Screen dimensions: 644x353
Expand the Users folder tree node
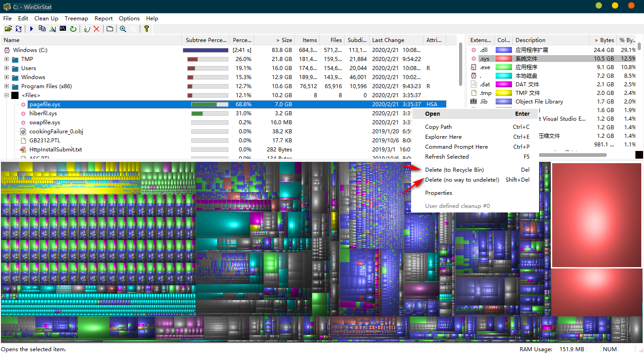(7, 68)
